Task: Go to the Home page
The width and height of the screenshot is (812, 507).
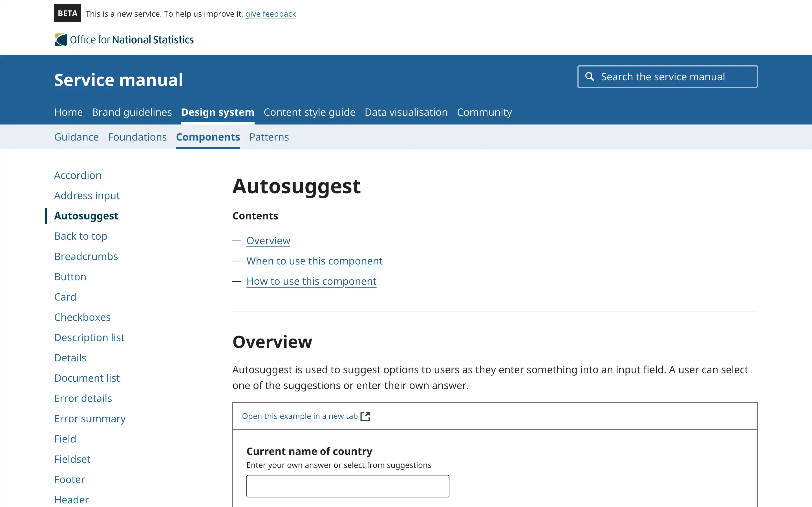Action: 68,112
